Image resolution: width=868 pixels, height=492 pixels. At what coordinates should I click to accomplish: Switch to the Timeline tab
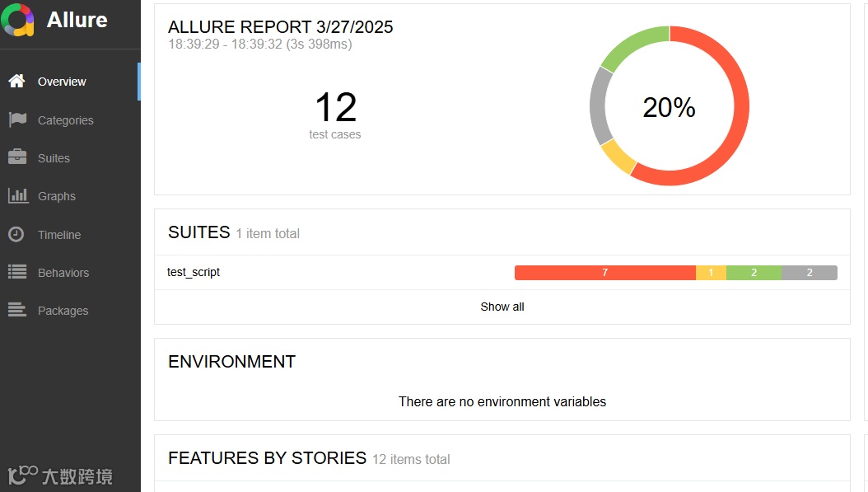point(59,235)
